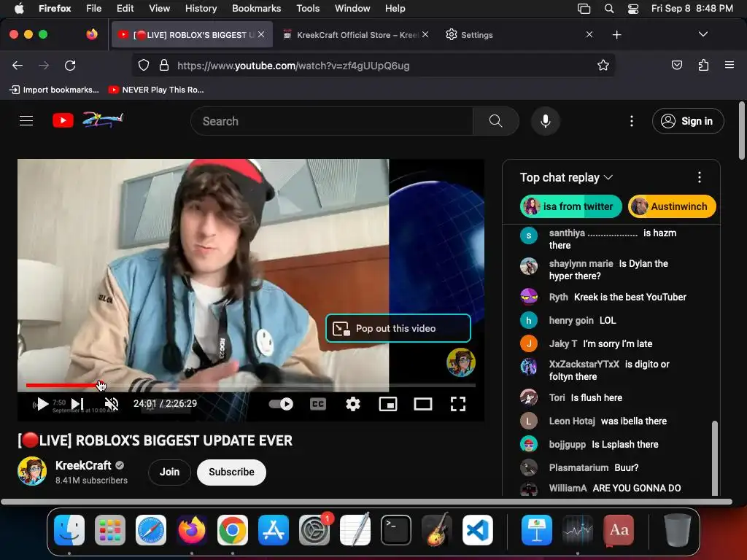Viewport: 747px width, 560px height.
Task: Open the History menu
Action: (x=201, y=8)
